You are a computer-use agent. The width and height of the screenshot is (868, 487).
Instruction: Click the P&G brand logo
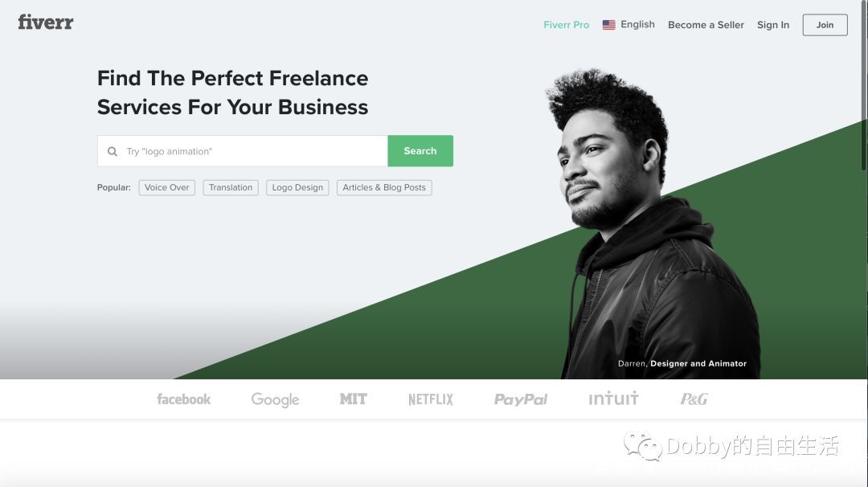coord(694,399)
